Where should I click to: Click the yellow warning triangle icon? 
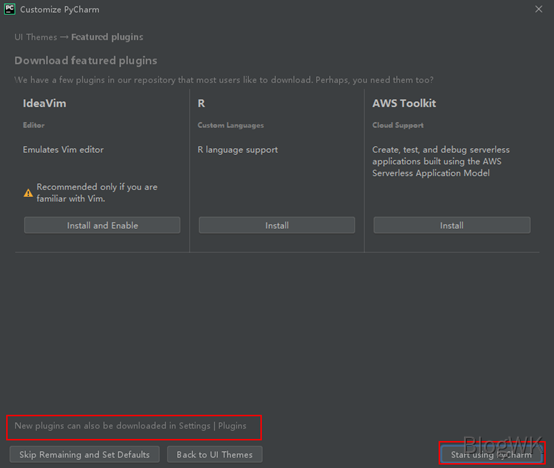28,193
